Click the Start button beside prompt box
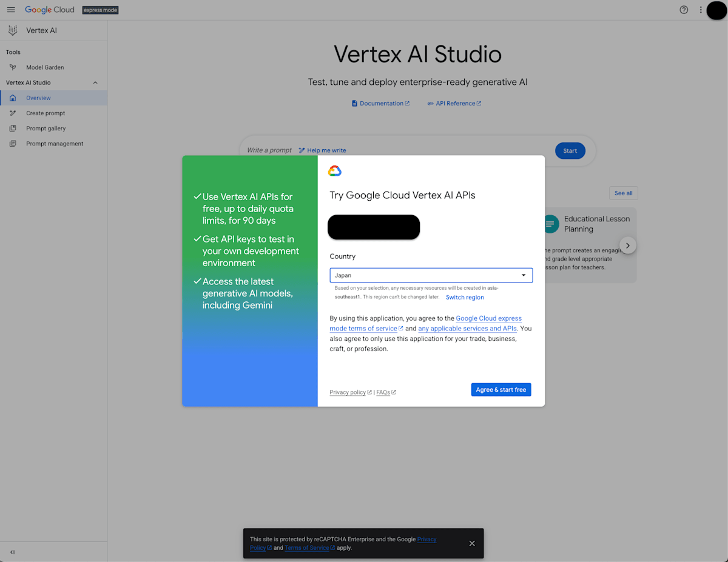The image size is (728, 562). coord(570,151)
